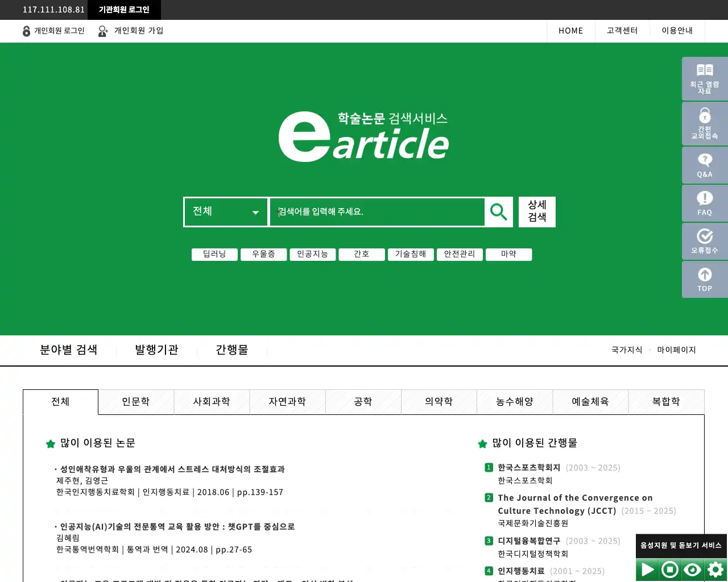This screenshot has height=582, width=728.
Task: Switch to the 의약학 tab
Action: pos(439,402)
